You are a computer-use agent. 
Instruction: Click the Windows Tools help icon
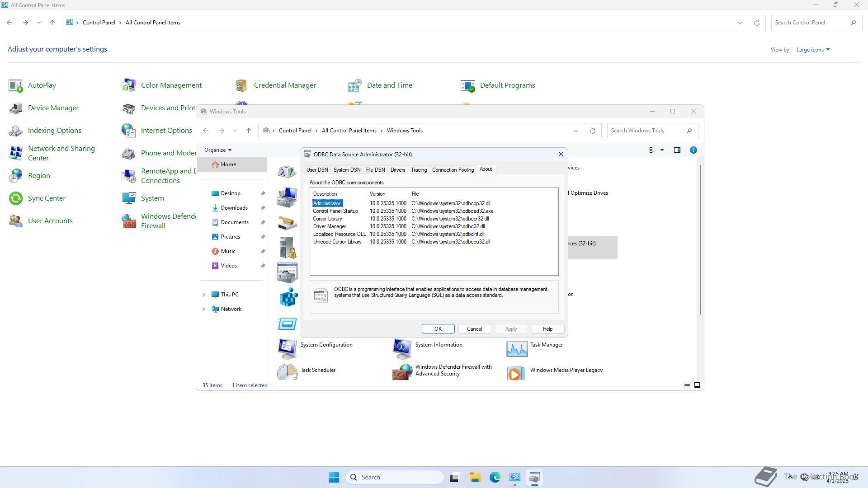(693, 150)
